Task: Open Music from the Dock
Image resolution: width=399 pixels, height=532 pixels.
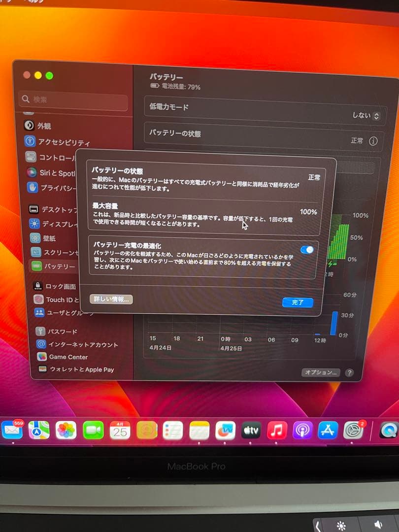Action: click(276, 431)
